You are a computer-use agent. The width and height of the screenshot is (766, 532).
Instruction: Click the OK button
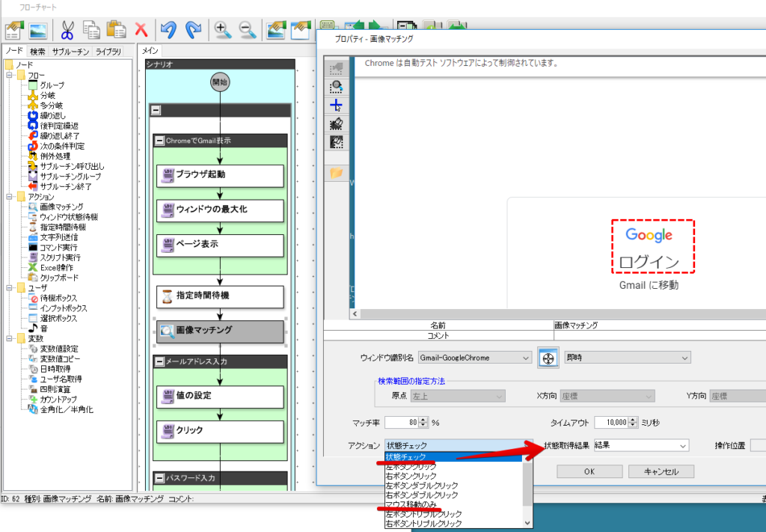coord(589,471)
